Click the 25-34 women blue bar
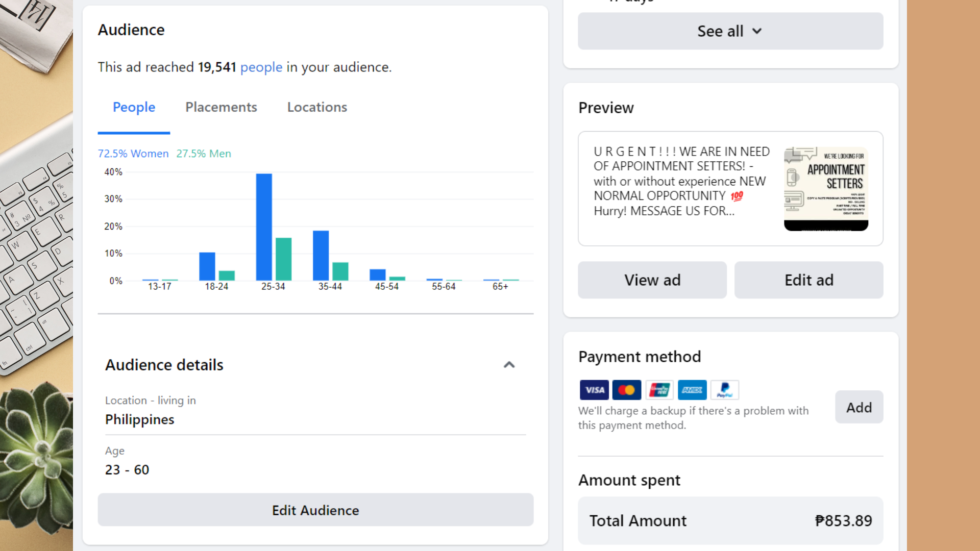This screenshot has width=980, height=551. click(x=264, y=227)
